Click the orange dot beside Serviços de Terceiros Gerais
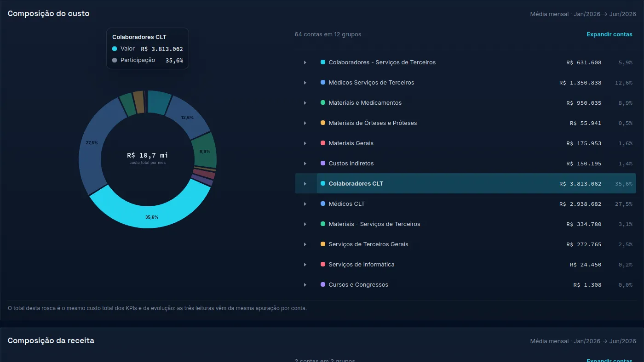The width and height of the screenshot is (644, 362). (x=323, y=244)
